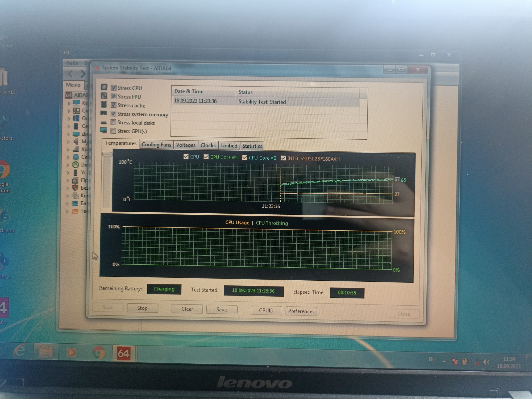The height and width of the screenshot is (399, 532).
Task: Select the orange benchmark icon at tree bottom
Action: click(75, 211)
